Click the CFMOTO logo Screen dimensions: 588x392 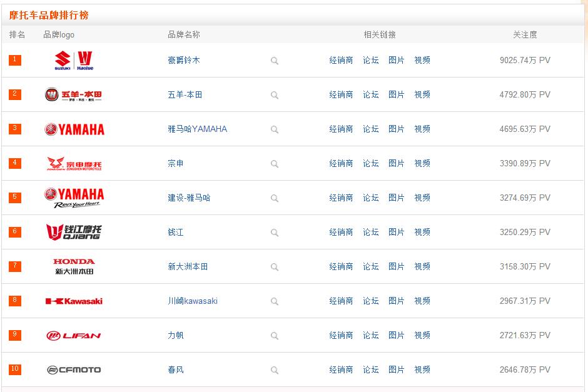tap(74, 370)
